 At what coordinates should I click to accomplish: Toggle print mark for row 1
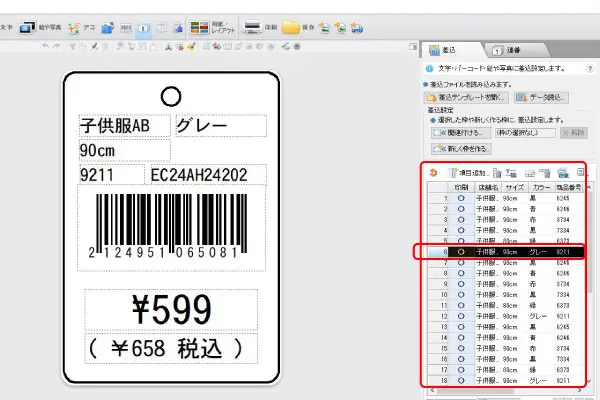[461, 198]
